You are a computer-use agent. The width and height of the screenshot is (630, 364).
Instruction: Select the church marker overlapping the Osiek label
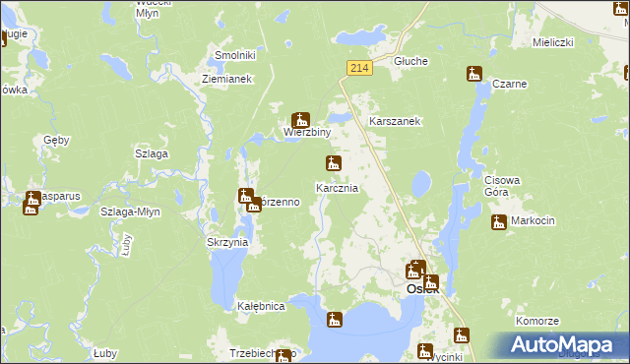[431, 282]
